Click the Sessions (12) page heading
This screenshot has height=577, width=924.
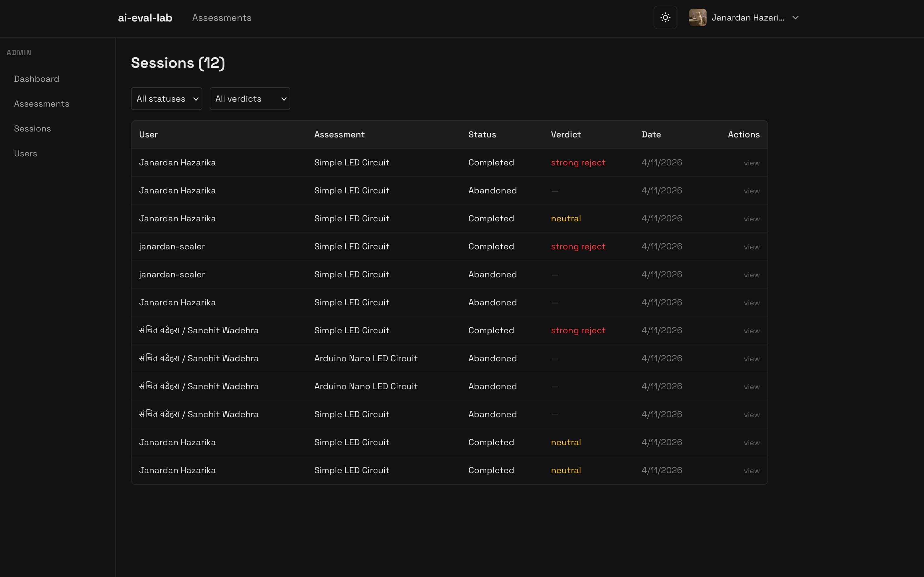[178, 63]
